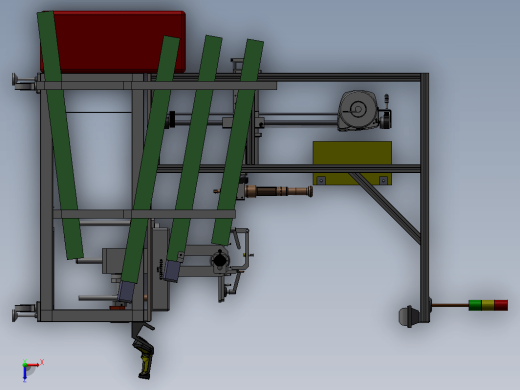Select the dome-shaped buzzer near the signal tower
This screenshot has width=520, height=390.
(x=409, y=316)
